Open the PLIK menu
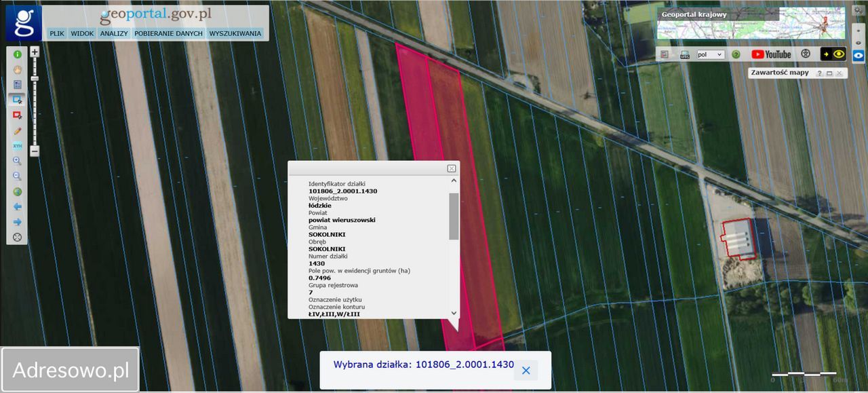Image resolution: width=868 pixels, height=393 pixels. point(57,33)
